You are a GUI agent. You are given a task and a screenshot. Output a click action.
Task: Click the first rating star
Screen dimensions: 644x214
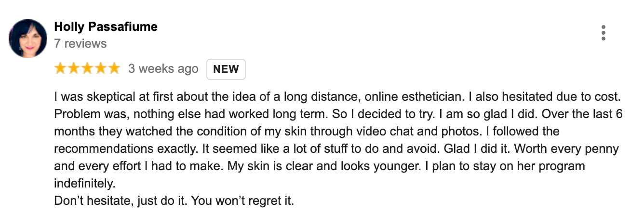60,69
